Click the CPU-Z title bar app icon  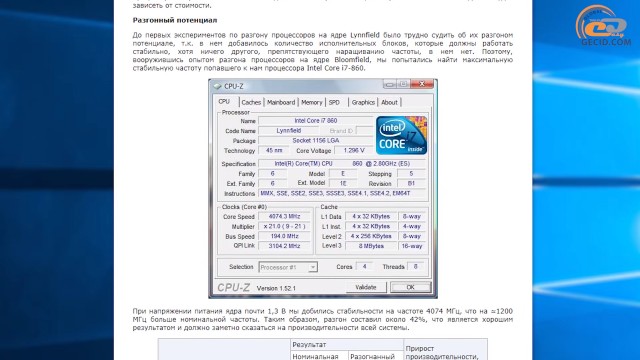pyautogui.click(x=218, y=86)
